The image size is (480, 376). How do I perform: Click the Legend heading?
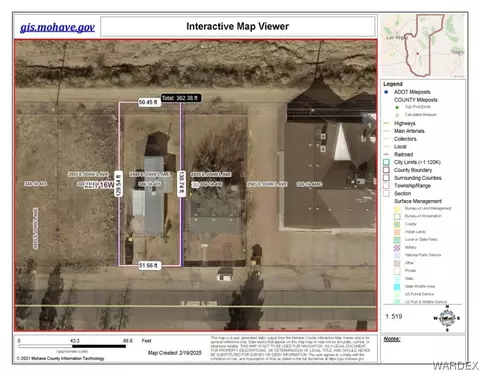click(x=393, y=84)
